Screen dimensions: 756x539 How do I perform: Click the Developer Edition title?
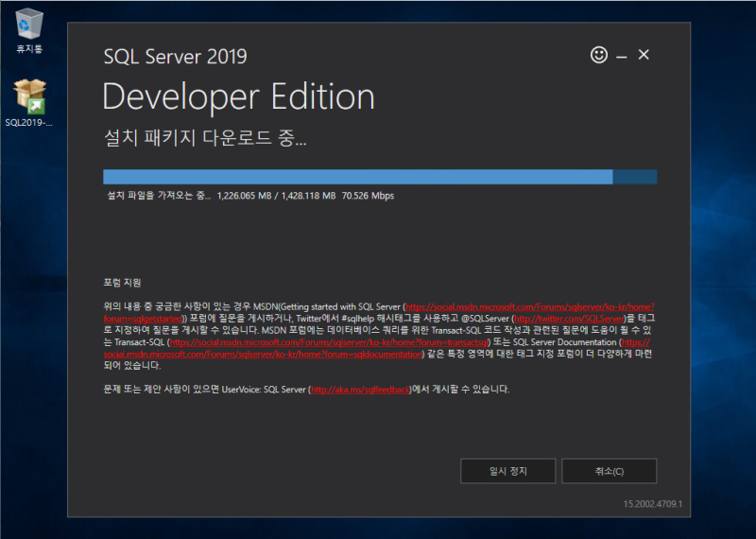pos(239,97)
